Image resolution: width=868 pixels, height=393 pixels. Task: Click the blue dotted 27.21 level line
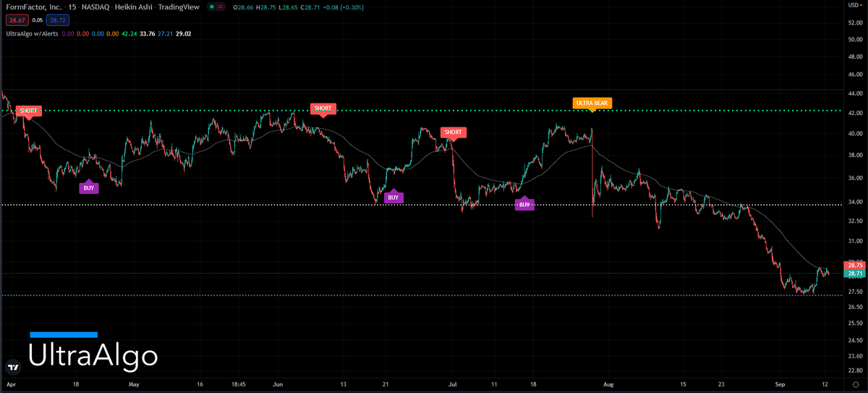point(421,295)
